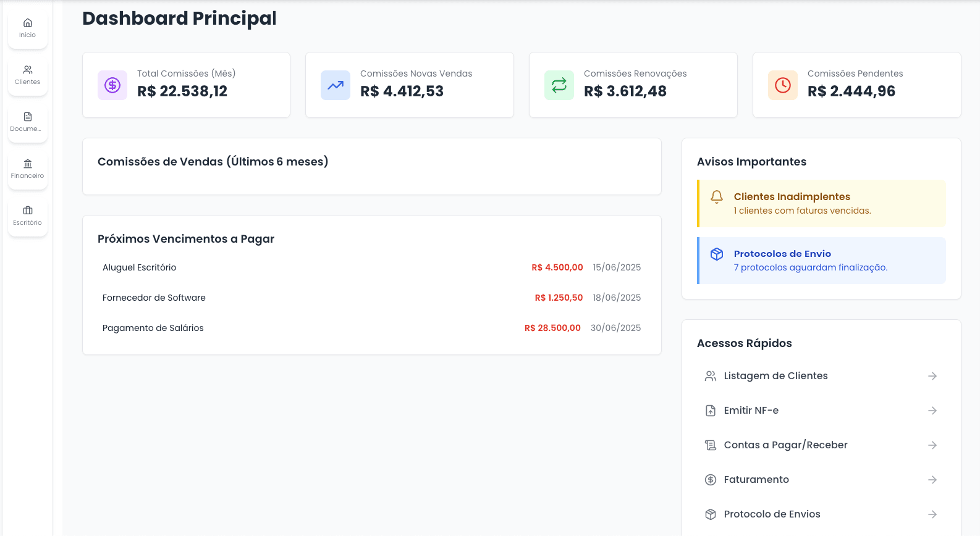Screen dimensions: 980x536
Task: Click the purple dollar icon for Total Comissões
Action: pos(112,85)
